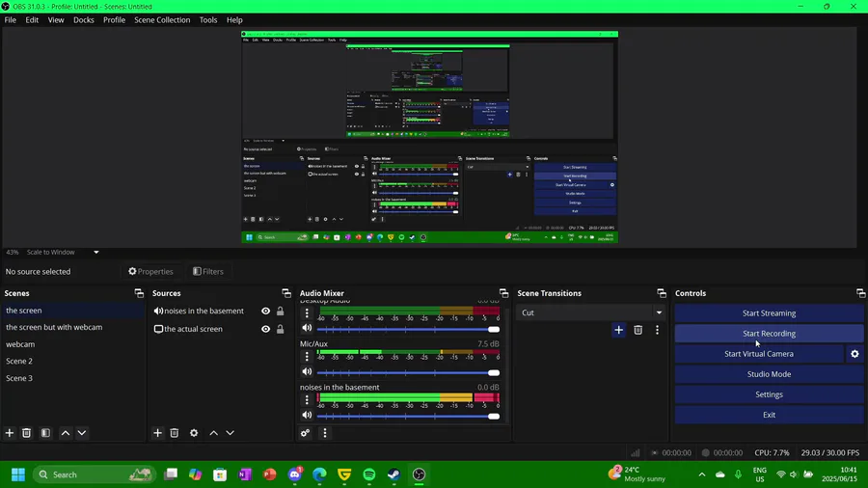868x488 pixels.
Task: Open OBS Settings from Controls
Action: click(x=769, y=394)
